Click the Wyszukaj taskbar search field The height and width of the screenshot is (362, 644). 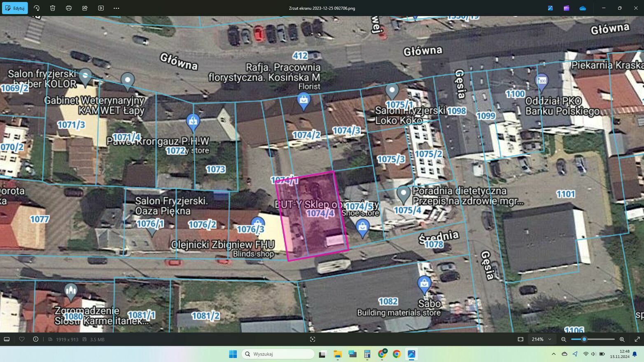[278, 354]
